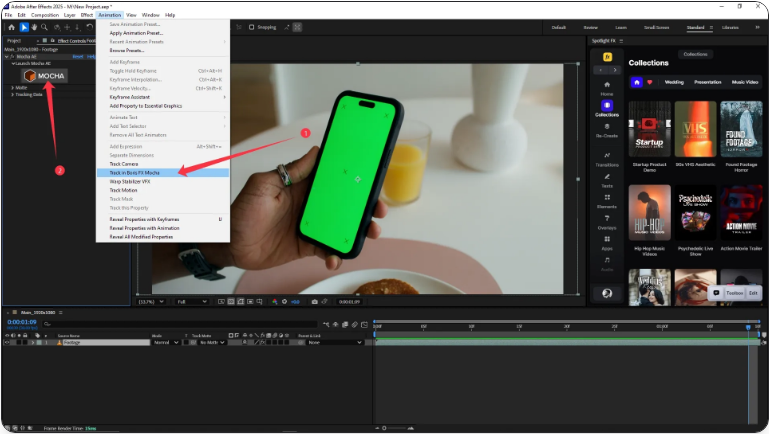This screenshot has width=769, height=434.
Task: Switch to the Libraries workspace tab
Action: pos(729,28)
